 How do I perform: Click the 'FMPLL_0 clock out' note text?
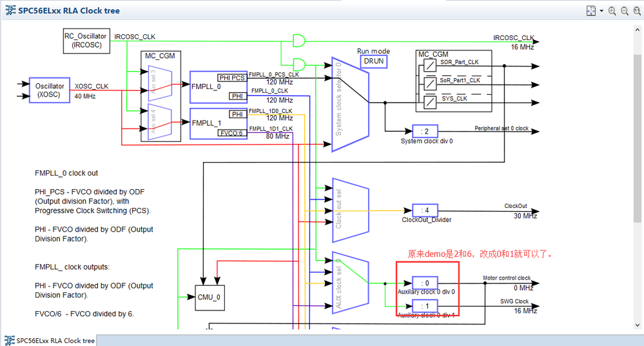[x=66, y=173]
